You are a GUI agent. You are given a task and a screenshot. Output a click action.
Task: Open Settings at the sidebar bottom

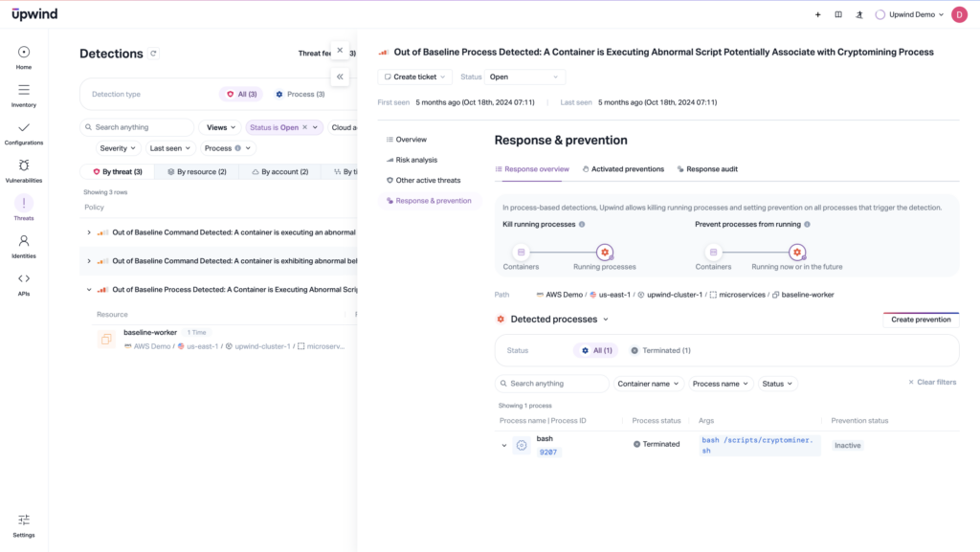[24, 524]
